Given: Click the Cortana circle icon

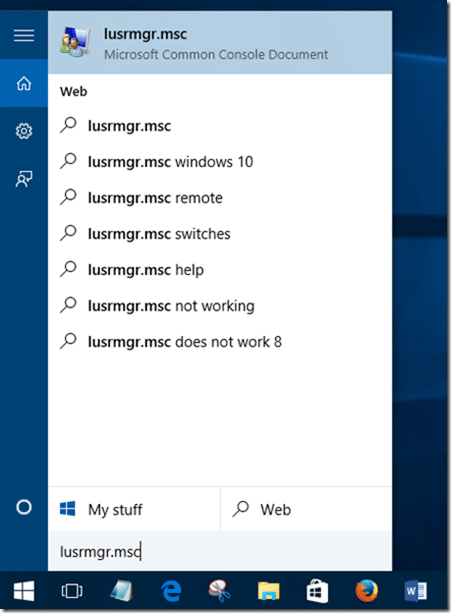Looking at the screenshot, I should 24,507.
